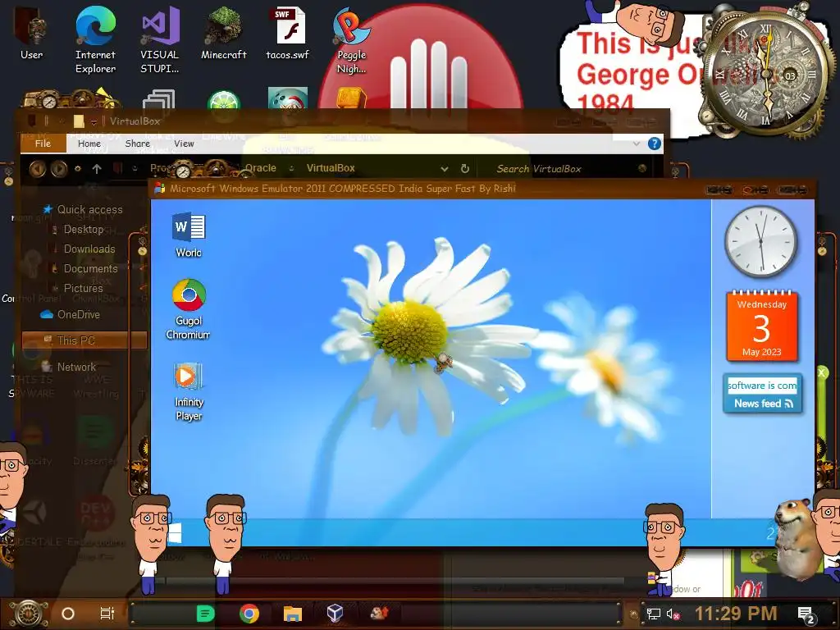Open the green notes app on taskbar
The height and width of the screenshot is (630, 840).
pyautogui.click(x=206, y=614)
